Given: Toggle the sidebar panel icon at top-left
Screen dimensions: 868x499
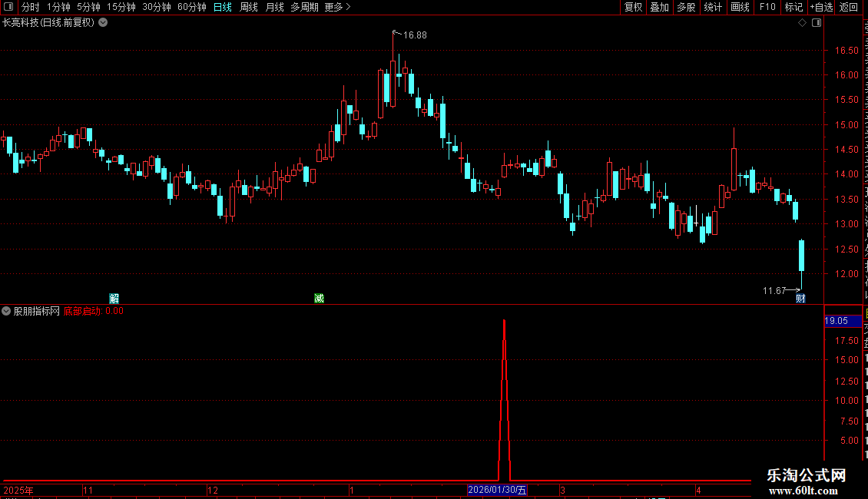Looking at the screenshot, I should click(8, 7).
